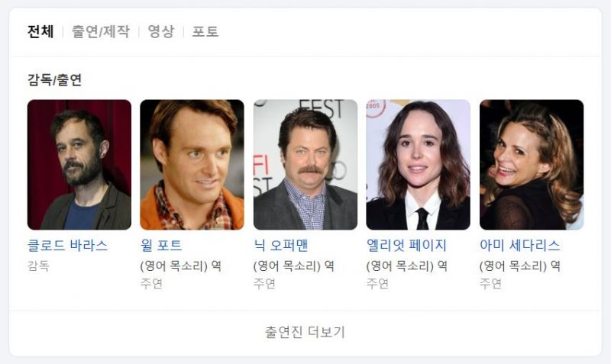Follow the 윌 포트 name link
Viewport: 611px width, 364px height.
pos(161,245)
